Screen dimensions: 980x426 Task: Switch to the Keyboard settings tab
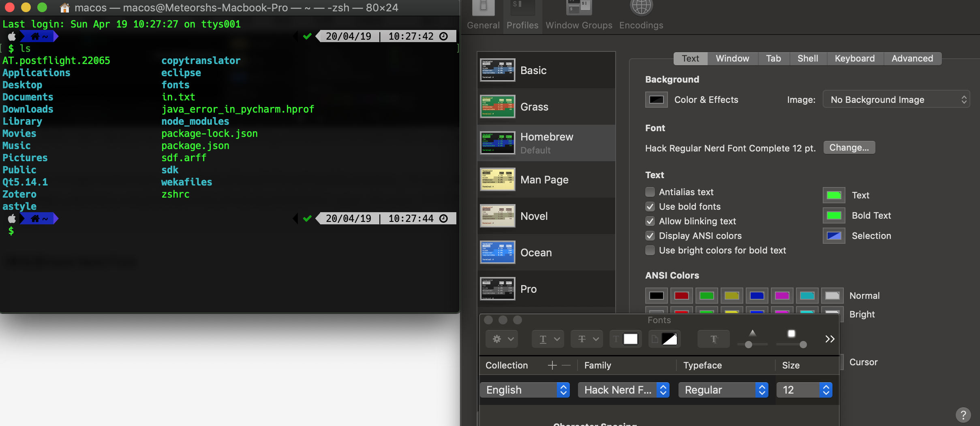tap(855, 58)
